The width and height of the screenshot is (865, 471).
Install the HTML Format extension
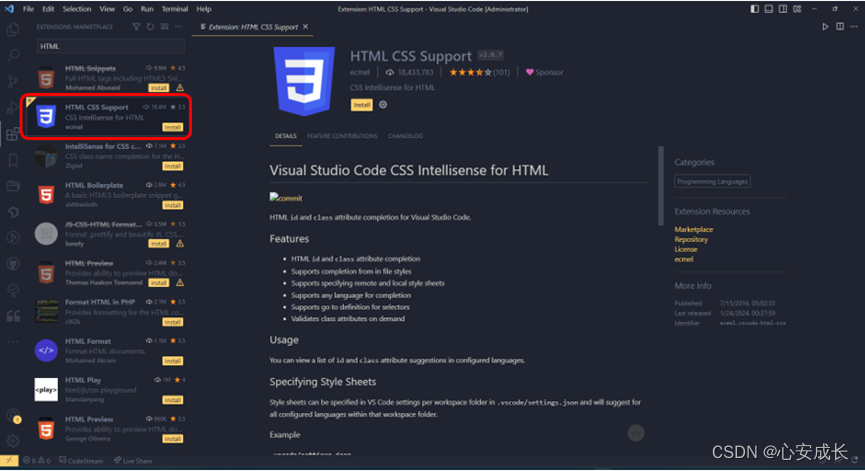[173, 361]
